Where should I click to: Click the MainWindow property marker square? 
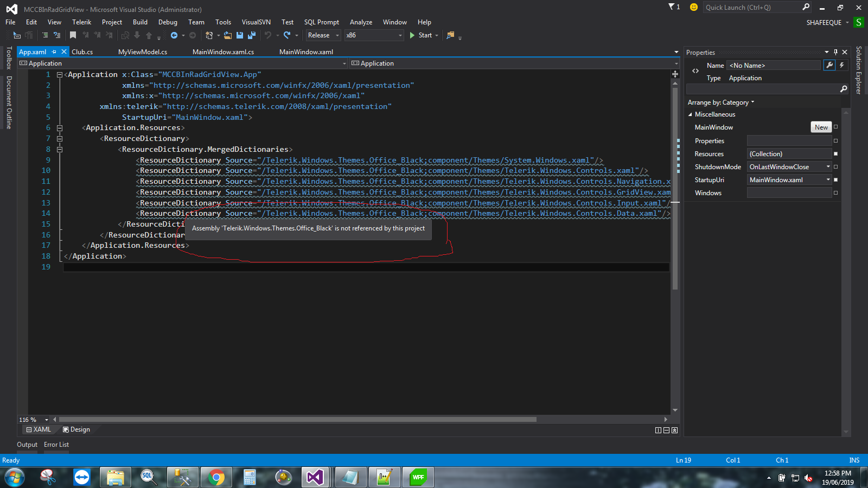[x=835, y=127]
